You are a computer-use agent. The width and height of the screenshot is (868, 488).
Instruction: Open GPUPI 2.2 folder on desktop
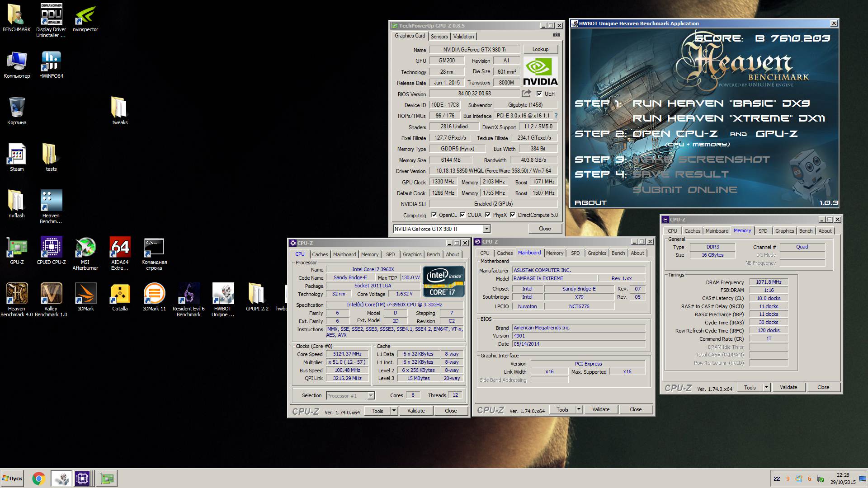[x=257, y=297]
